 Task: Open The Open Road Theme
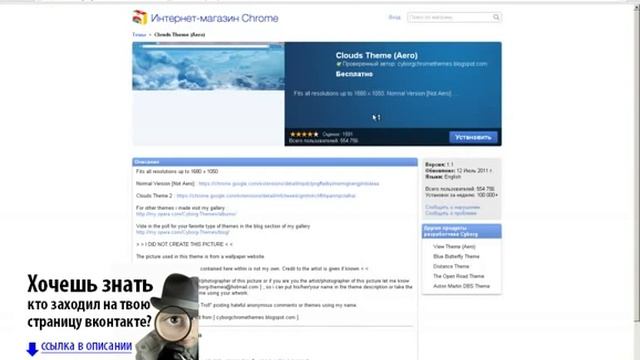click(x=458, y=276)
